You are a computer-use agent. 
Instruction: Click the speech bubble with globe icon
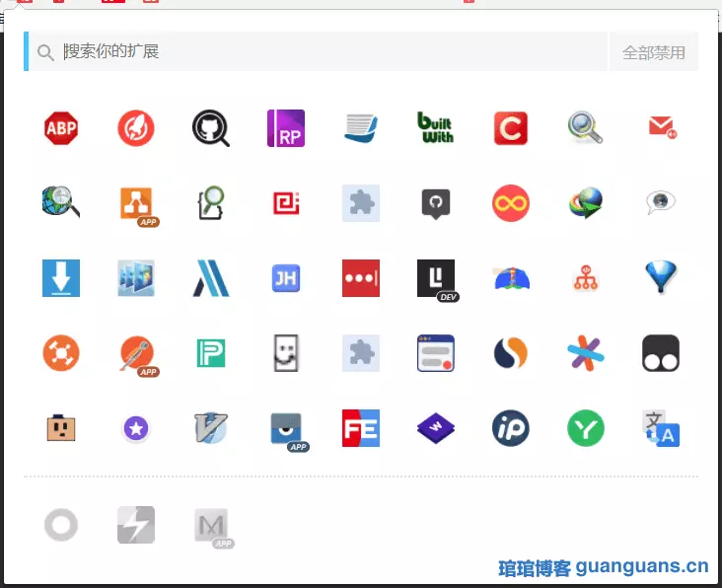[x=661, y=202]
